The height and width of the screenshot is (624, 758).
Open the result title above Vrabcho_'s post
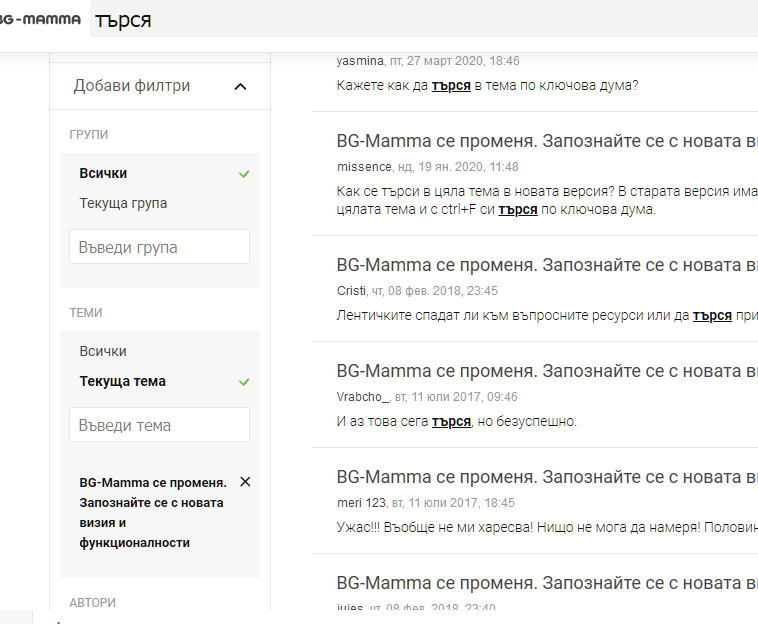pos(546,371)
